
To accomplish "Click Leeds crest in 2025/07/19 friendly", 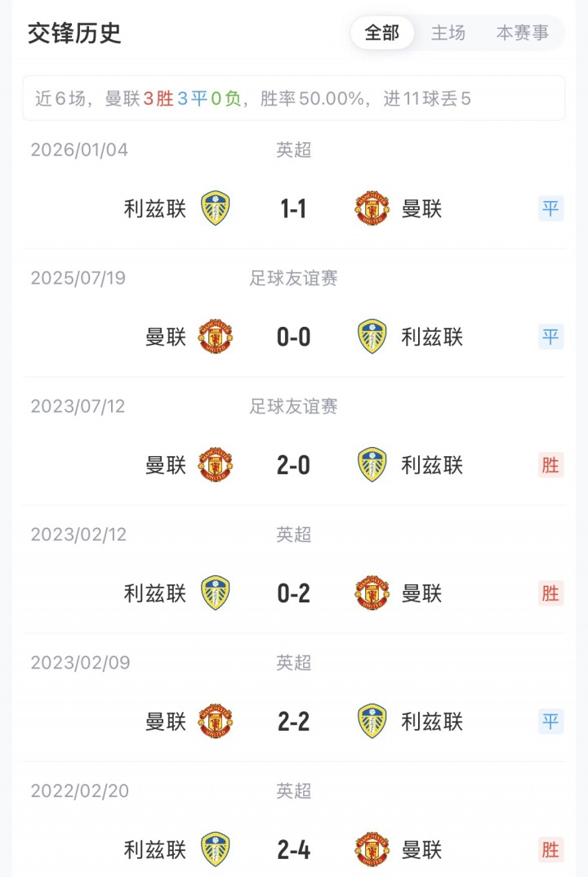I will click(x=372, y=337).
